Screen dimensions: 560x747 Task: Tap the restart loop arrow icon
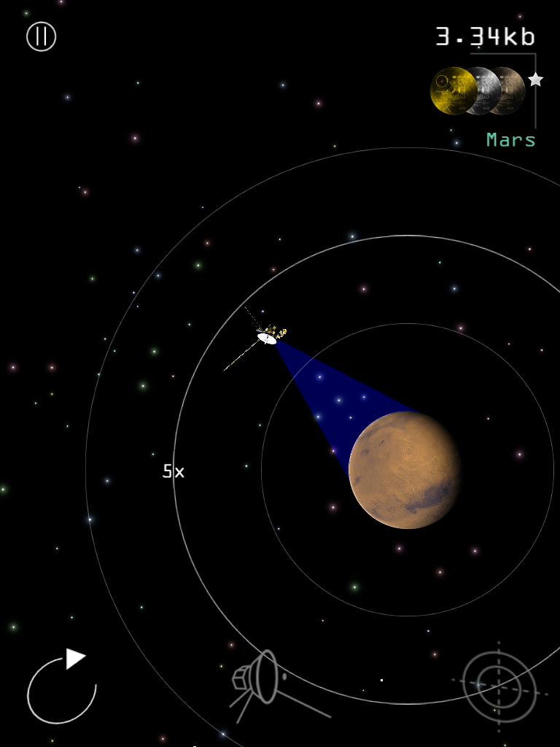61,686
